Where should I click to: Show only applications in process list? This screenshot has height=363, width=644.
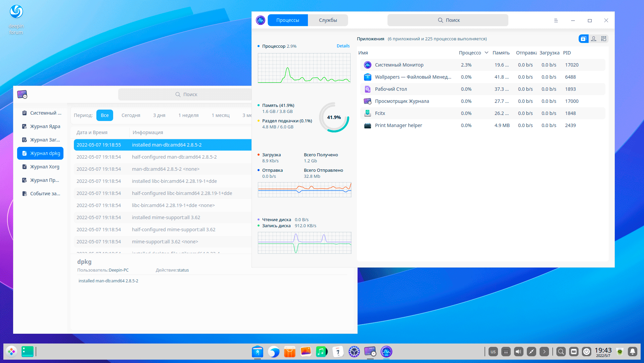click(x=583, y=39)
